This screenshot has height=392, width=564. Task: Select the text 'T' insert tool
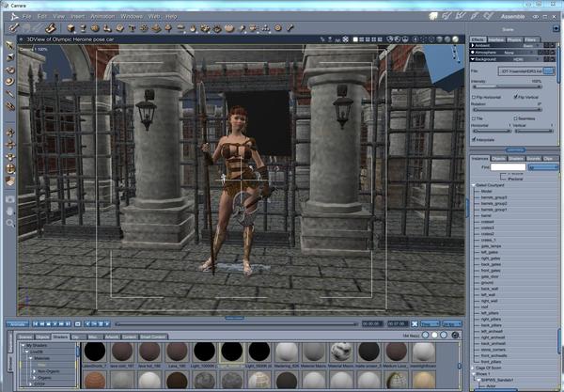pyautogui.click(x=132, y=27)
